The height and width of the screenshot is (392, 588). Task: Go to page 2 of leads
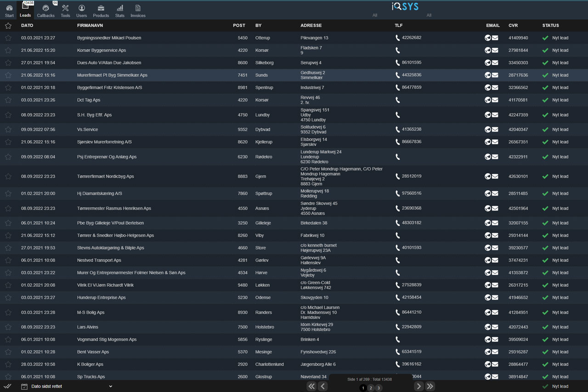[371, 388]
